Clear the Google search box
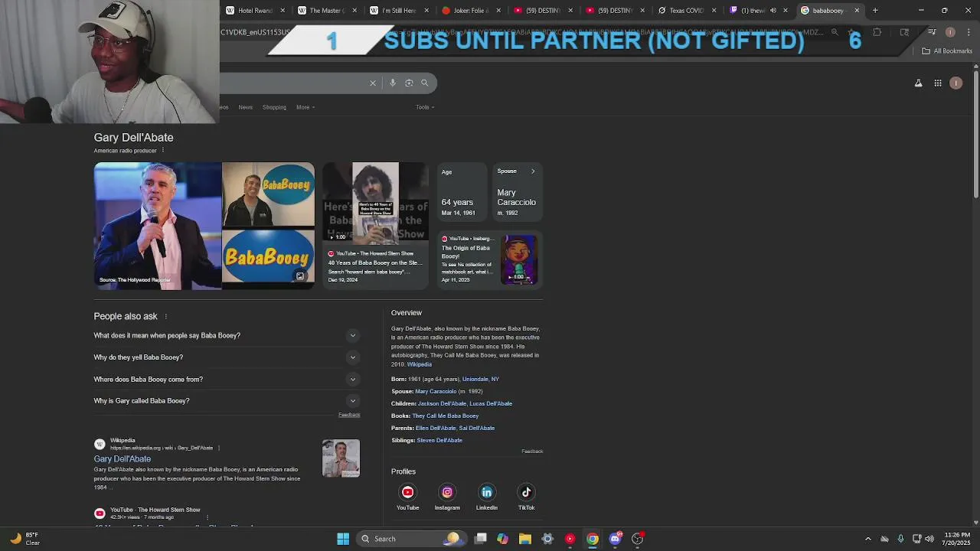 coord(373,83)
